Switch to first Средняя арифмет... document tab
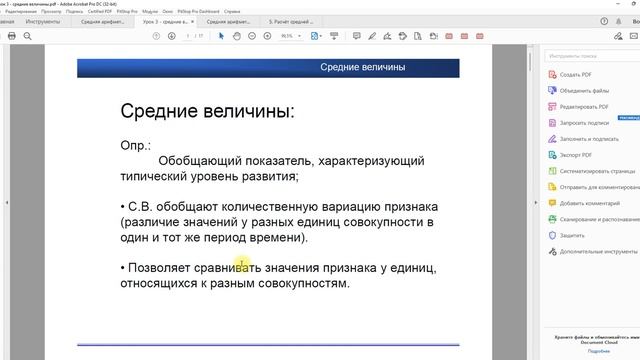640x360 pixels. click(x=102, y=22)
